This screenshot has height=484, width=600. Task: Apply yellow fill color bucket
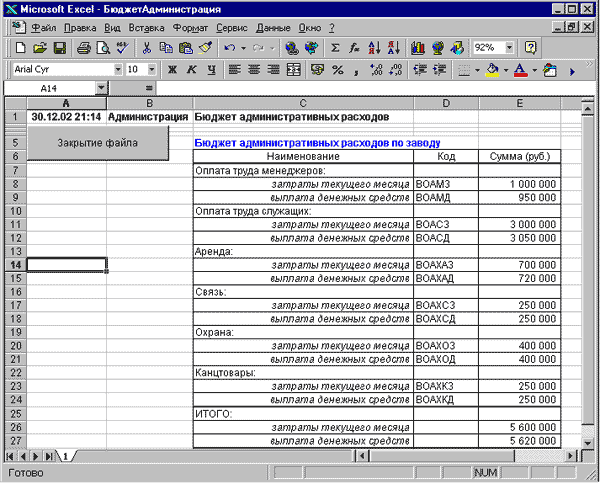(x=492, y=70)
